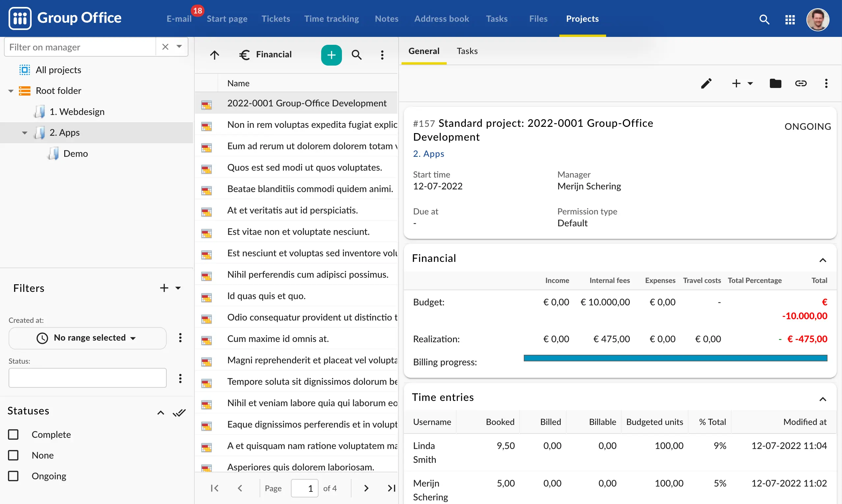Enable the Ongoing status checkbox
The height and width of the screenshot is (504, 842).
pyautogui.click(x=13, y=476)
